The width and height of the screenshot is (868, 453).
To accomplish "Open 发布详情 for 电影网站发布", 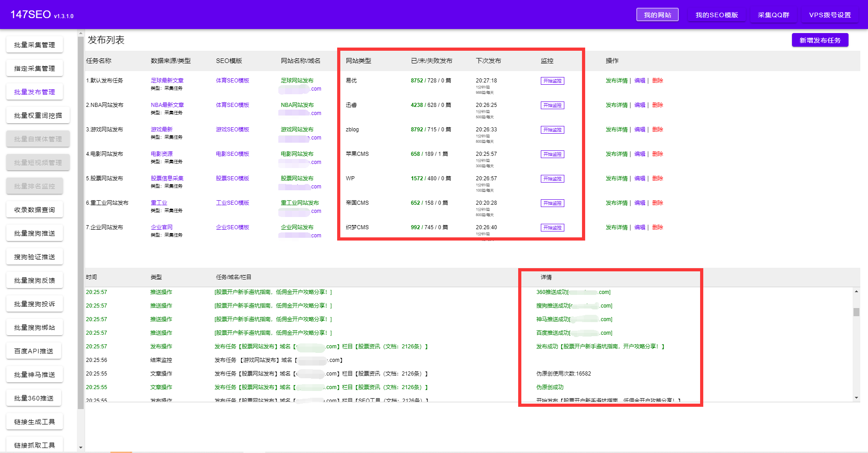I will (x=616, y=154).
